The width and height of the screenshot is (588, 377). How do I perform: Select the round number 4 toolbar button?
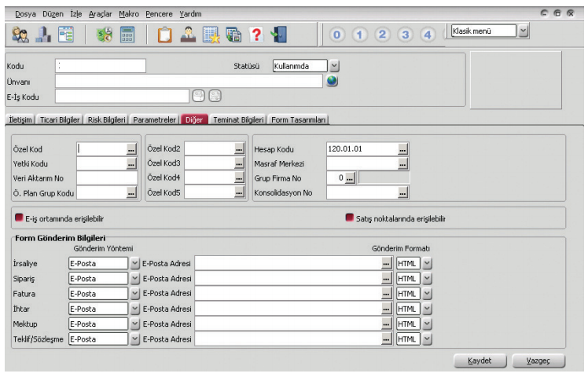[427, 35]
